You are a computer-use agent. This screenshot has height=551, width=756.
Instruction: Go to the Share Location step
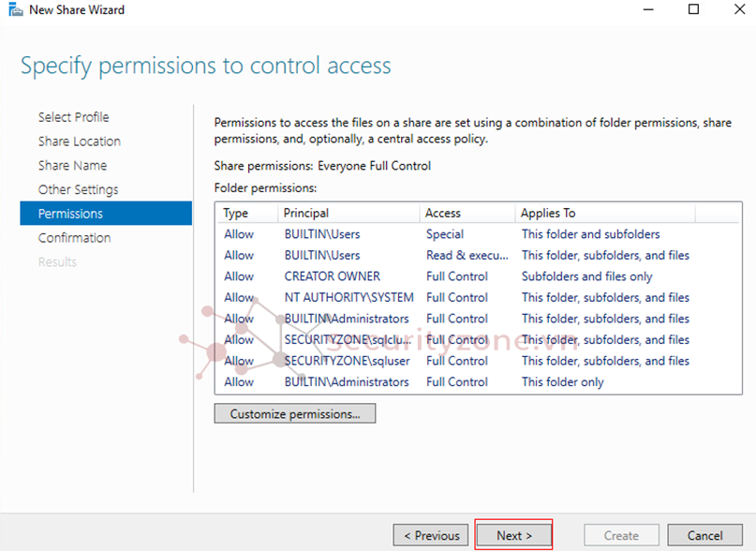[x=79, y=141]
